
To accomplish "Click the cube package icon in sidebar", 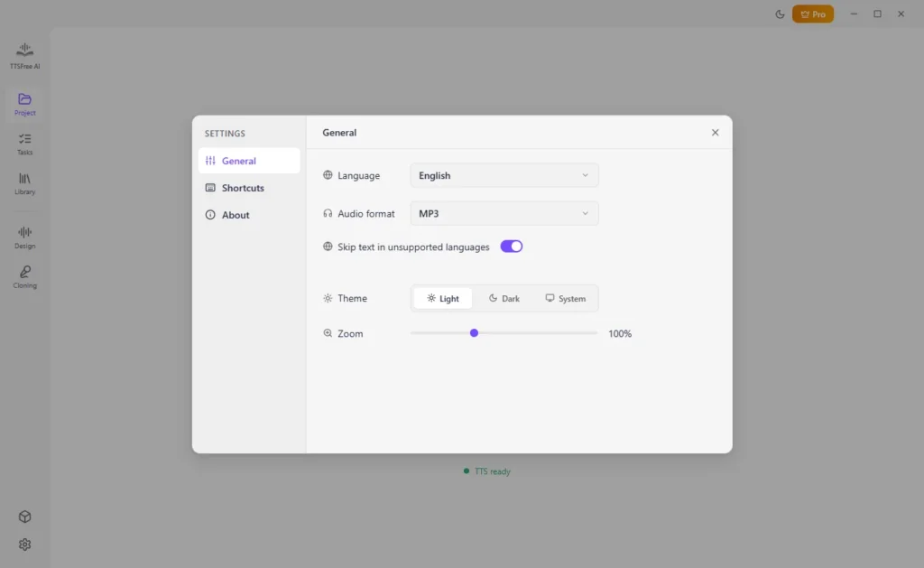I will (24, 517).
